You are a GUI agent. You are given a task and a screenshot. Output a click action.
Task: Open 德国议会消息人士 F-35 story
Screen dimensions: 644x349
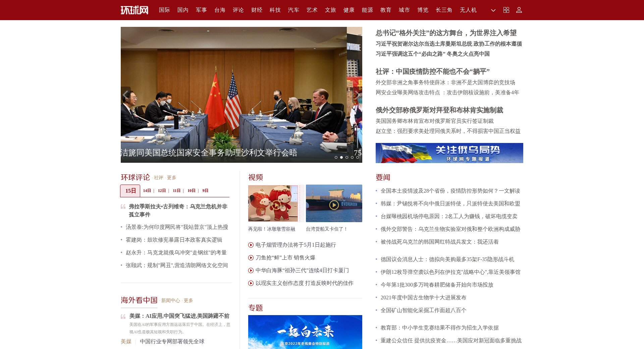[447, 259]
